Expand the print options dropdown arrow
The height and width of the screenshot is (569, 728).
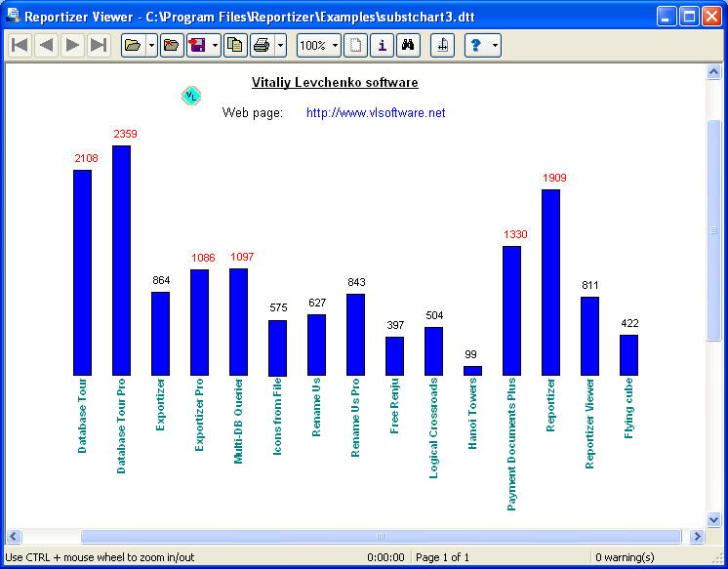tap(280, 46)
